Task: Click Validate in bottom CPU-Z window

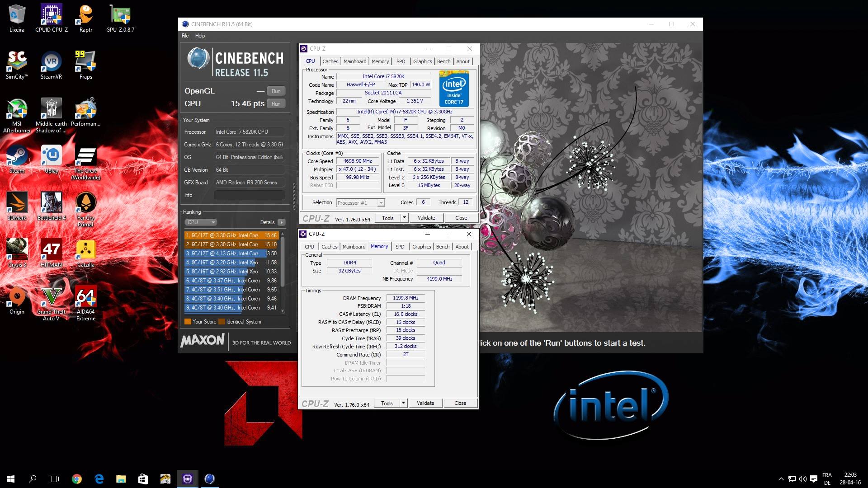Action: point(425,403)
